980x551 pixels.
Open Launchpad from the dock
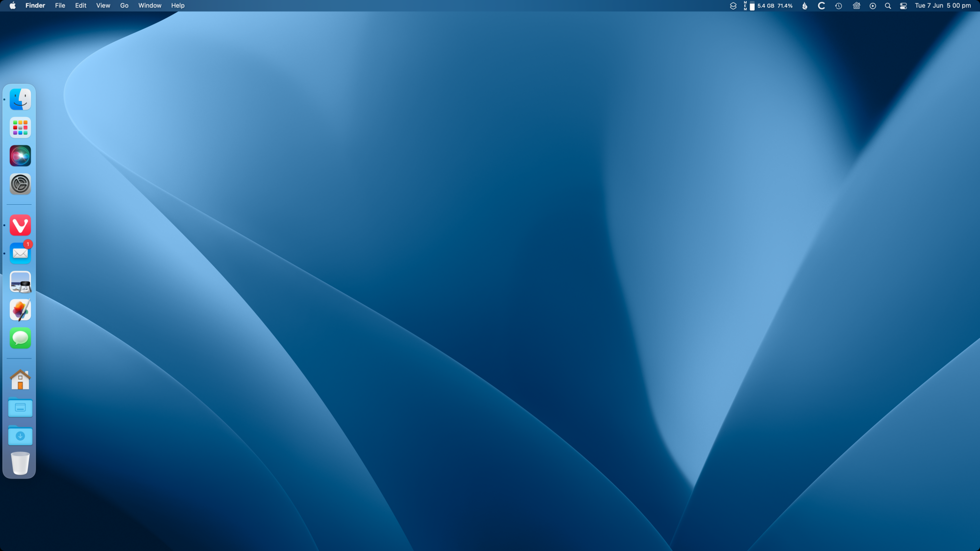click(20, 128)
